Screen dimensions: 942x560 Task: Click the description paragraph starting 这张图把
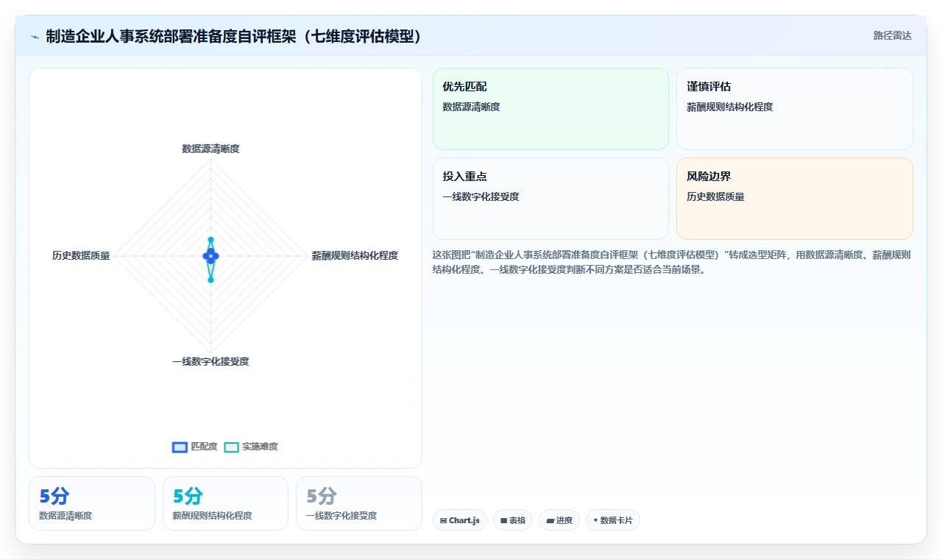coord(672,262)
